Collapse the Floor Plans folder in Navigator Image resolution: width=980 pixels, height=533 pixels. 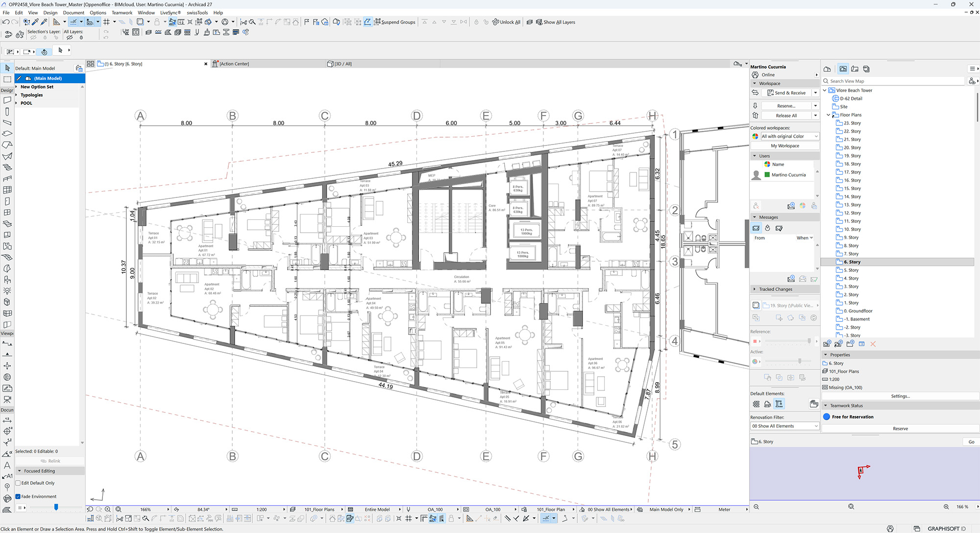(x=829, y=115)
